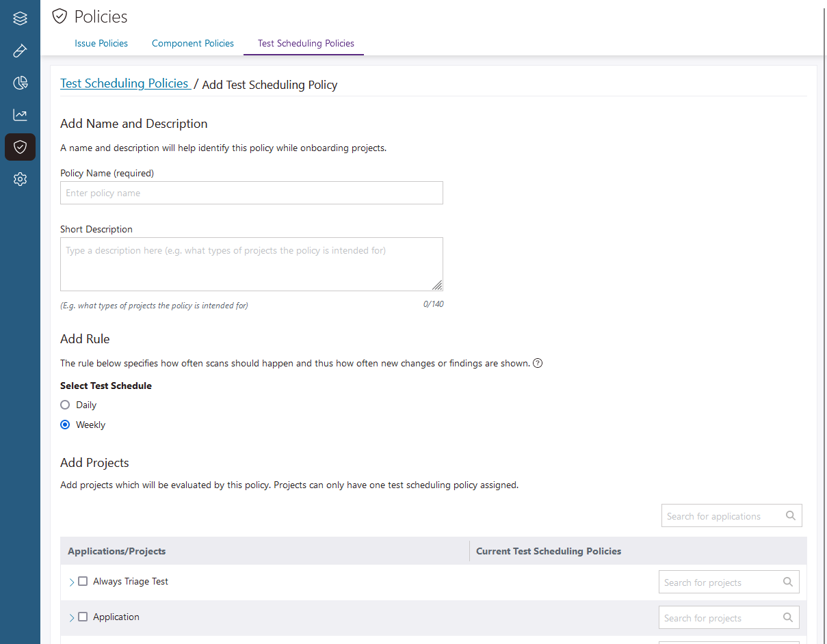This screenshot has height=644, width=827.
Task: Click the test tube icon in sidebar
Action: pos(20,51)
